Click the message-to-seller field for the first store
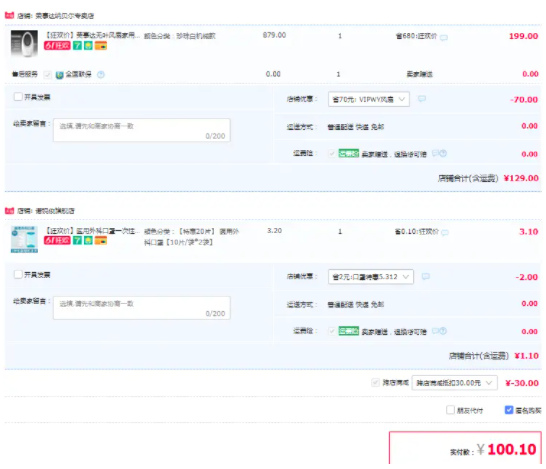 [142, 130]
